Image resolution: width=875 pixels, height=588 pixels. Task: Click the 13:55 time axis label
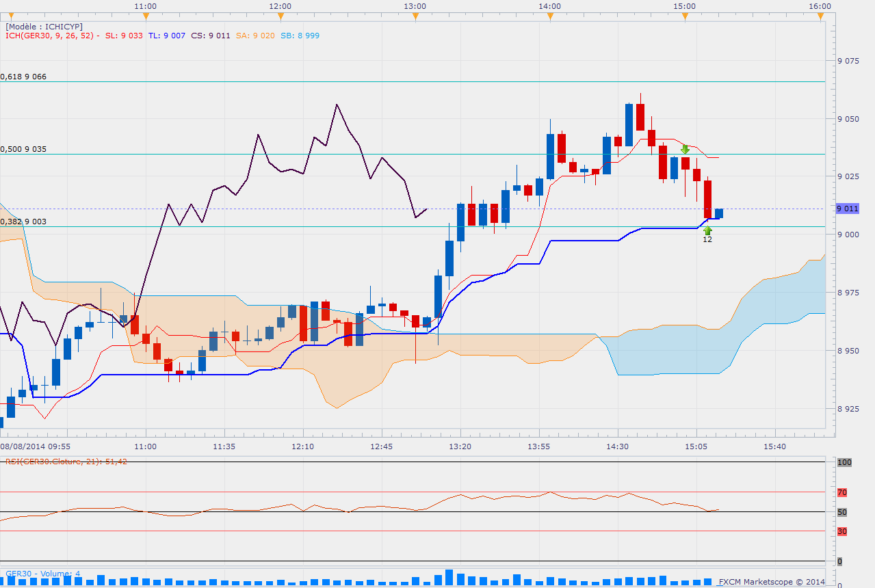539,446
